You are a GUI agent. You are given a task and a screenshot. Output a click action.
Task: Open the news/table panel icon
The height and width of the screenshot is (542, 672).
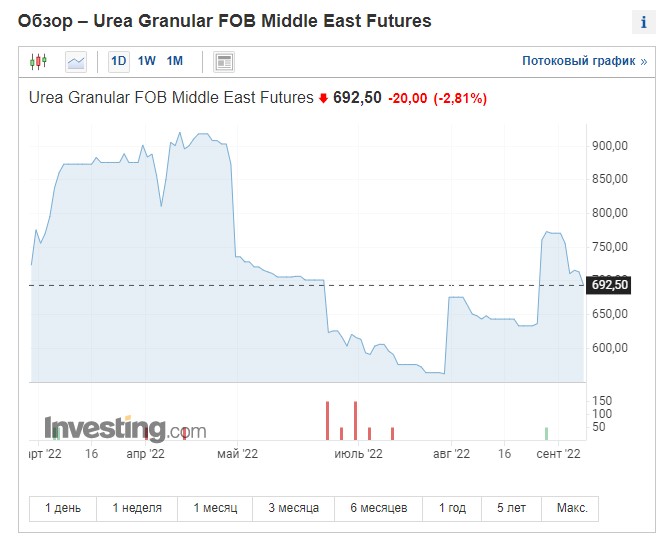(x=224, y=62)
